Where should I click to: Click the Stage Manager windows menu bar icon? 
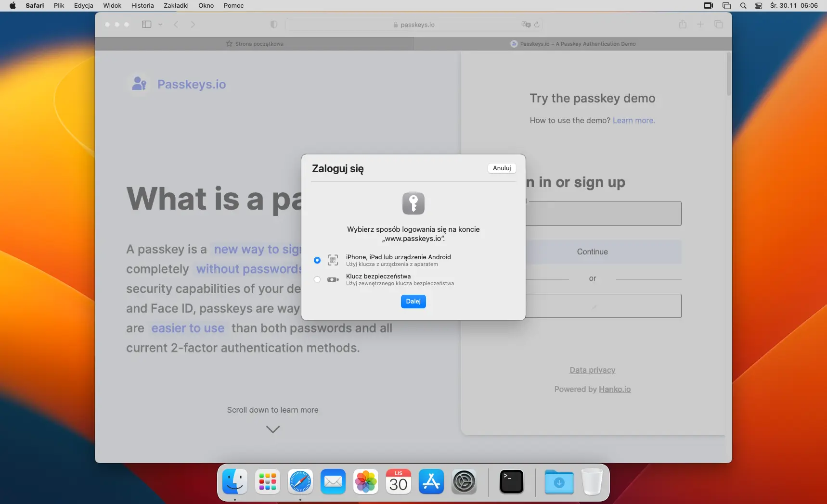pos(727,6)
